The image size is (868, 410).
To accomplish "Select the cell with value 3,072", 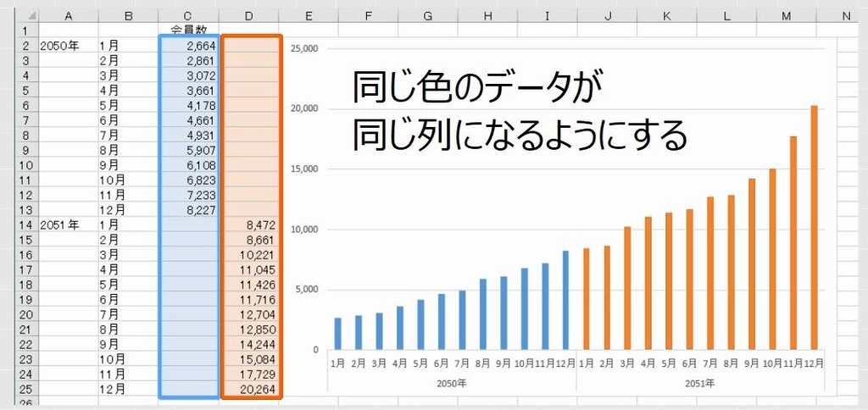I will 188,75.
